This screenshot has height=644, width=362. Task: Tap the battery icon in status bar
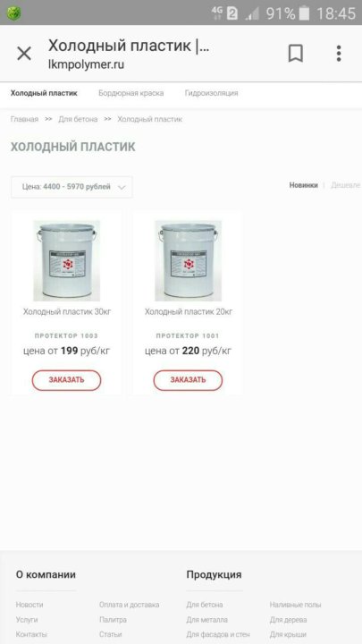(304, 13)
